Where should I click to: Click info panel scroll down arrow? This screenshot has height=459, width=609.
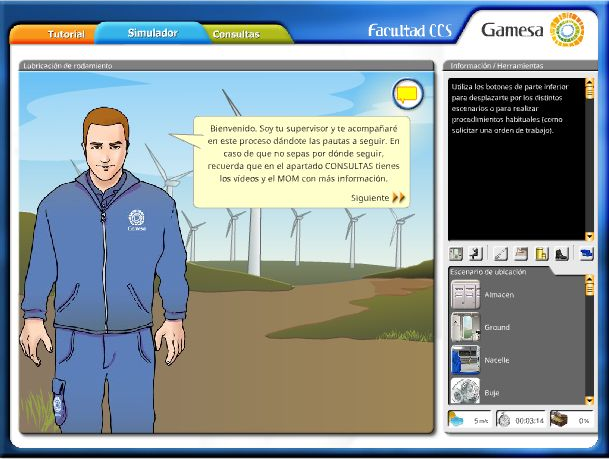(x=589, y=236)
